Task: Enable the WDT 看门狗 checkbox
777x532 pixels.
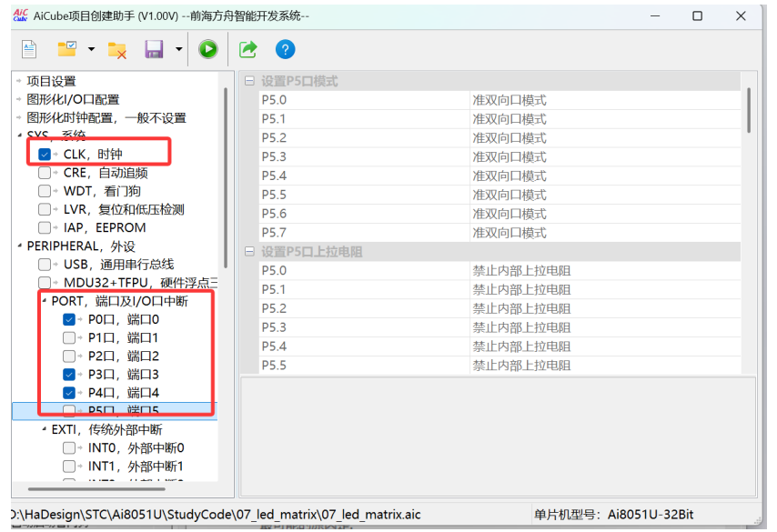Action: pos(45,191)
